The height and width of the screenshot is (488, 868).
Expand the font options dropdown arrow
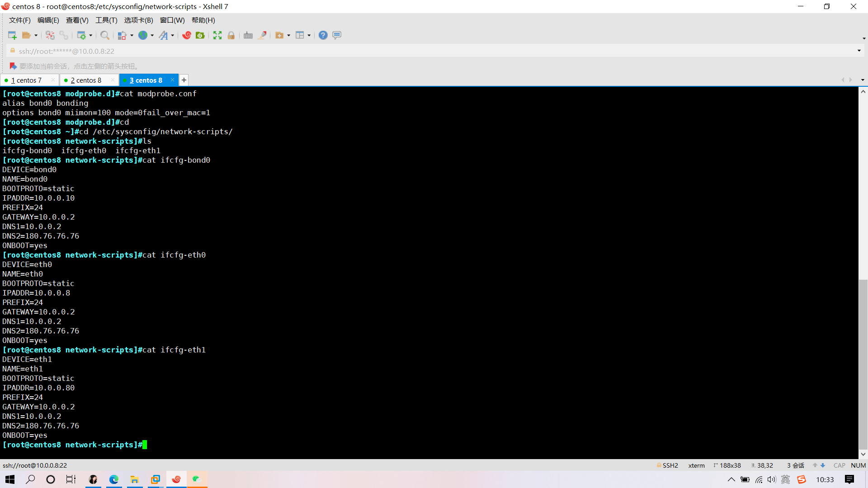173,35
